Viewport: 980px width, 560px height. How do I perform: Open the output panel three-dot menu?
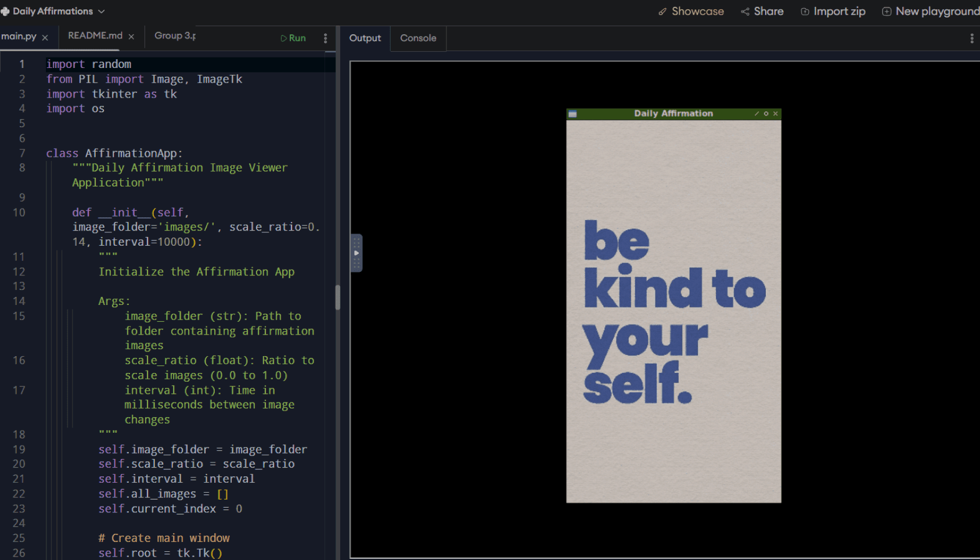click(x=972, y=38)
